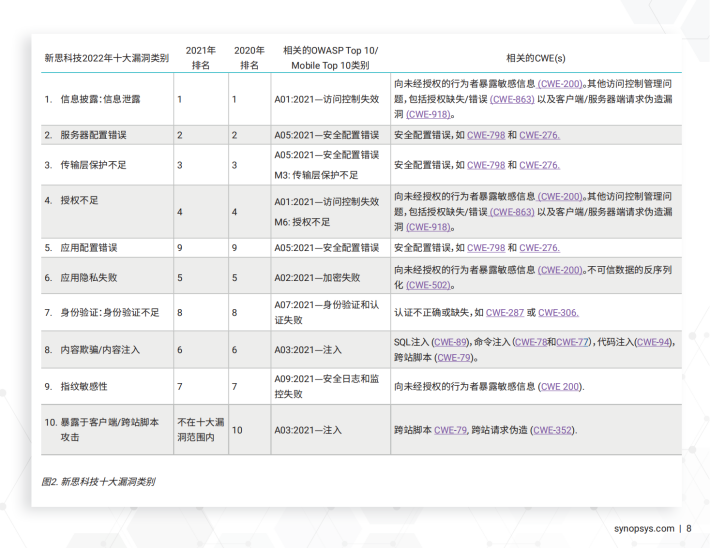710x548 pixels.
Task: Click CWE-798 in the 服务器配置错误 row
Action: point(485,135)
